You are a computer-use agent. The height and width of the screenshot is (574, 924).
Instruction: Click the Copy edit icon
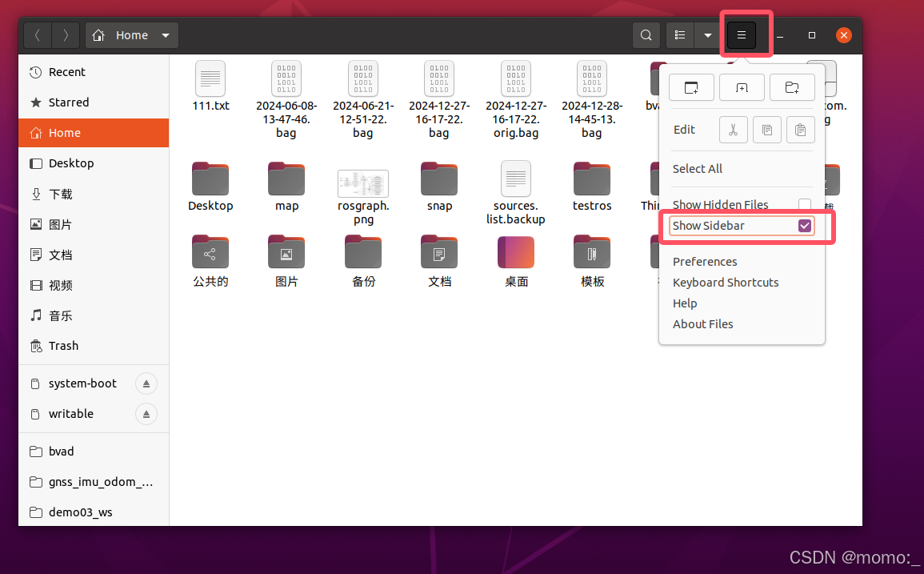pyautogui.click(x=767, y=130)
